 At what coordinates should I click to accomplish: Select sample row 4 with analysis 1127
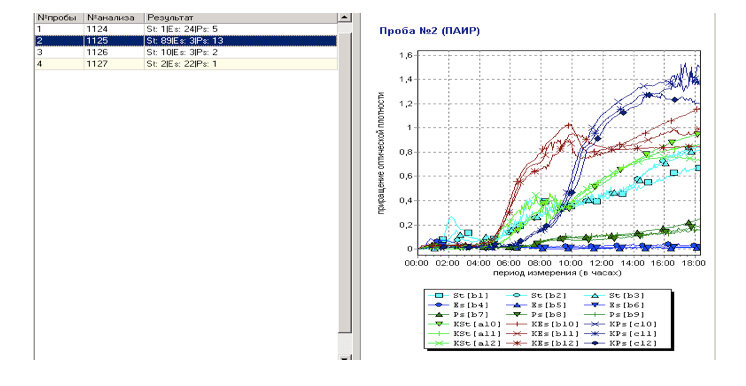click(x=186, y=64)
